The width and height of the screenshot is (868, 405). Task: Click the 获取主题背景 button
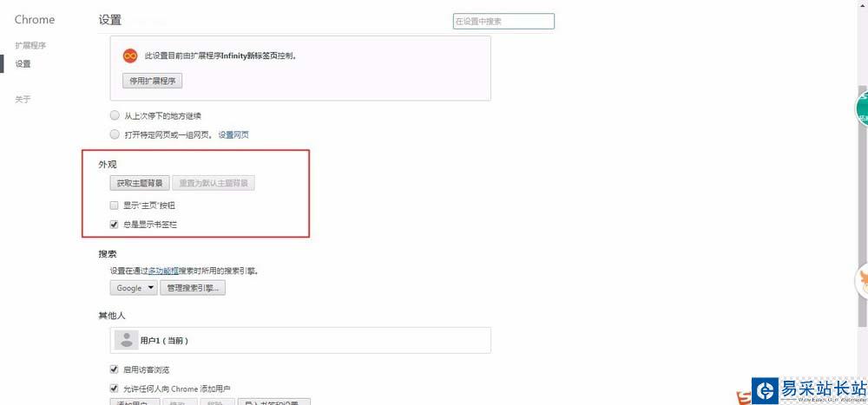[140, 183]
